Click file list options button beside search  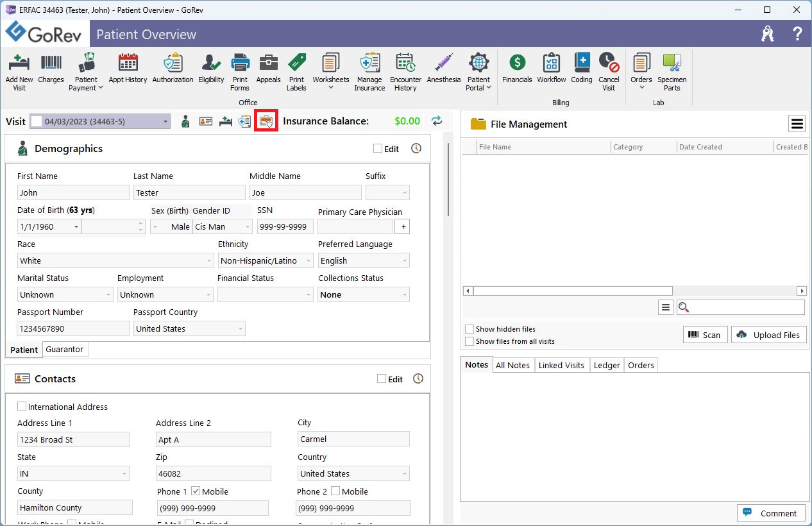(666, 307)
